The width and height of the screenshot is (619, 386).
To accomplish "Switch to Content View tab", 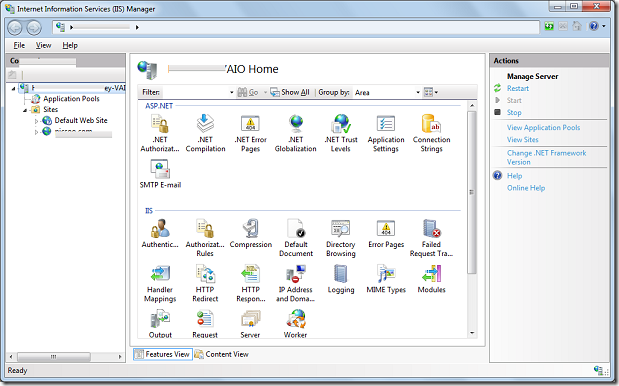I will click(x=221, y=354).
